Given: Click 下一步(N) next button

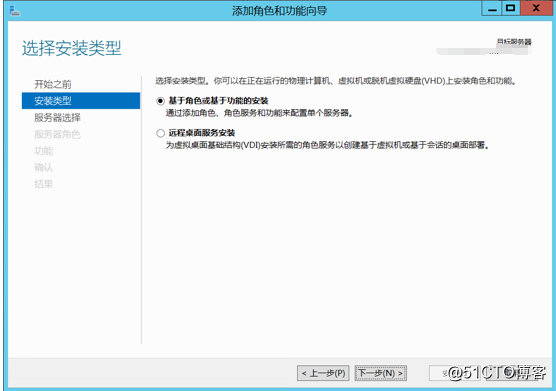Looking at the screenshot, I should pyautogui.click(x=381, y=373).
